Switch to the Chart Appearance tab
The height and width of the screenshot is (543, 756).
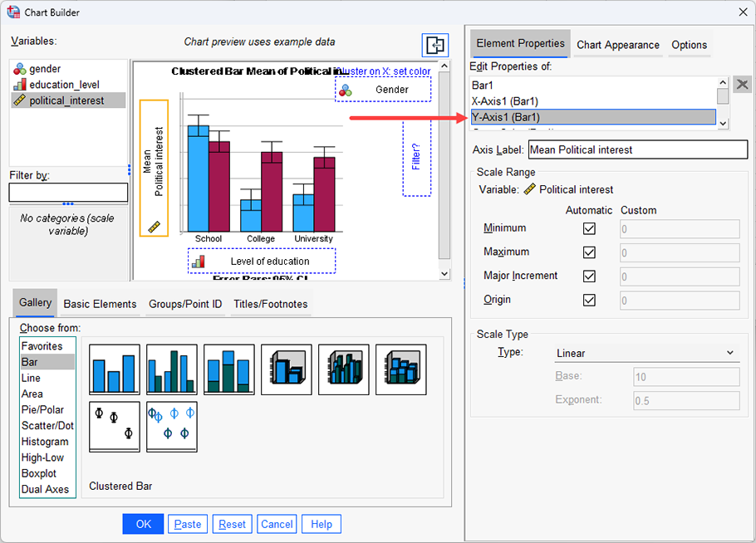point(617,45)
